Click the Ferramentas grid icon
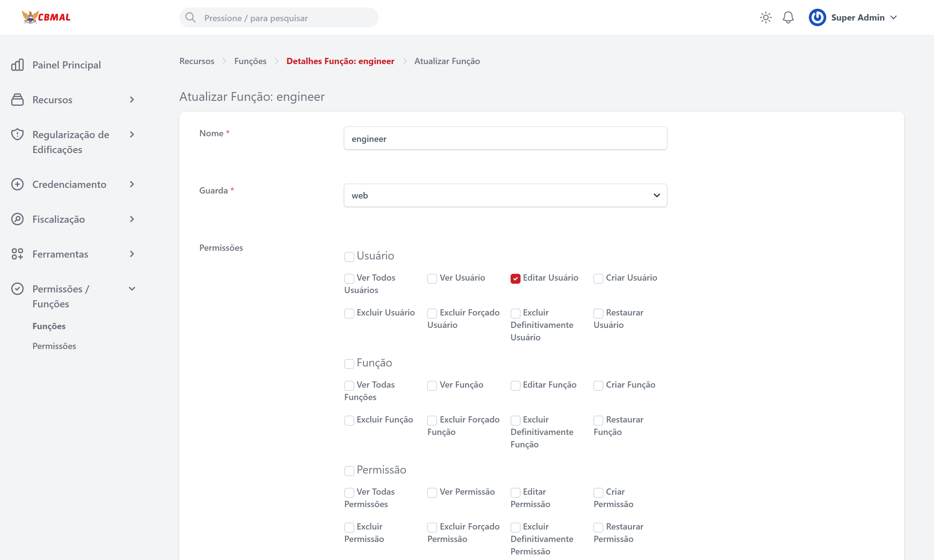The height and width of the screenshot is (560, 934). [17, 254]
